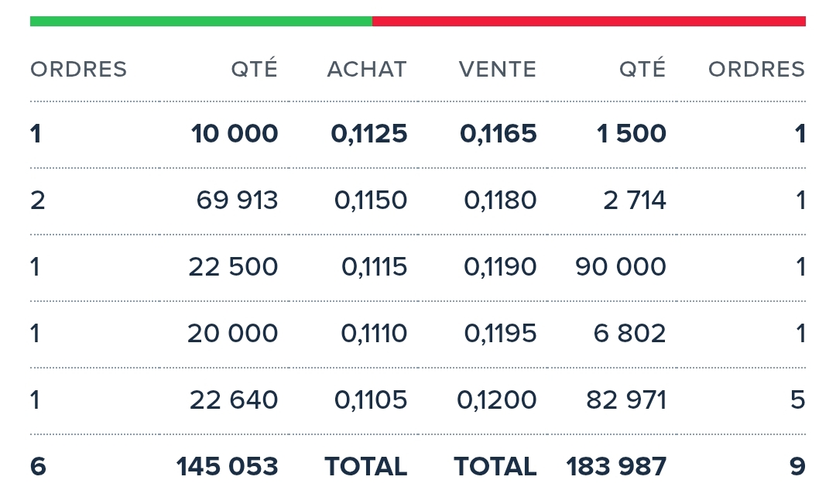
Task: Click the ask price 0,1195
Action: click(x=500, y=334)
